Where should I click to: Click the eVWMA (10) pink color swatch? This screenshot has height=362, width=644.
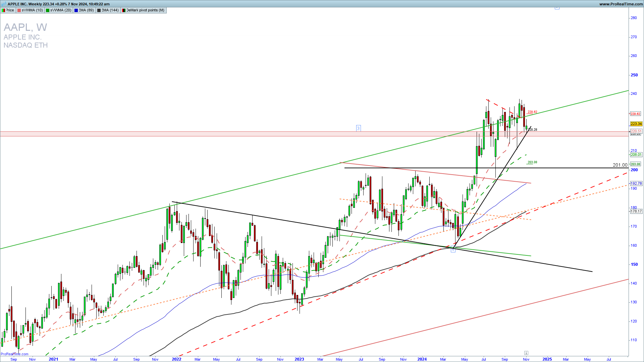click(x=19, y=10)
